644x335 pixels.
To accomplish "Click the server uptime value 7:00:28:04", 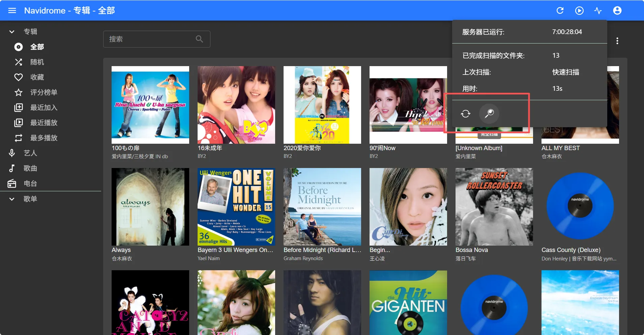I will [567, 32].
